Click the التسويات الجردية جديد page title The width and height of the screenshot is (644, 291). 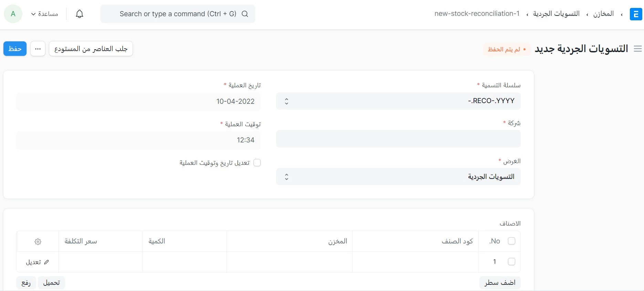tap(581, 49)
